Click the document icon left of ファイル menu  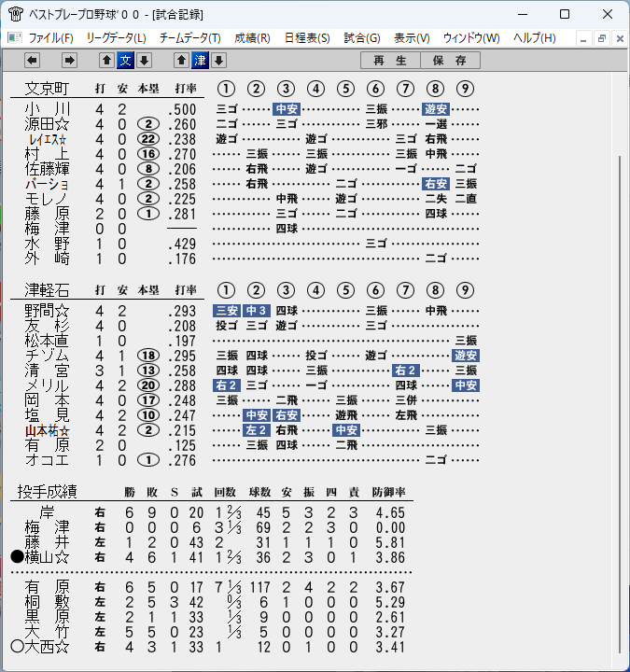(x=15, y=38)
